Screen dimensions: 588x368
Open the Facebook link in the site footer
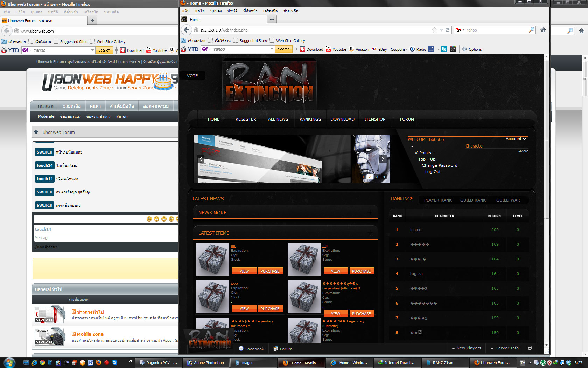click(251, 349)
